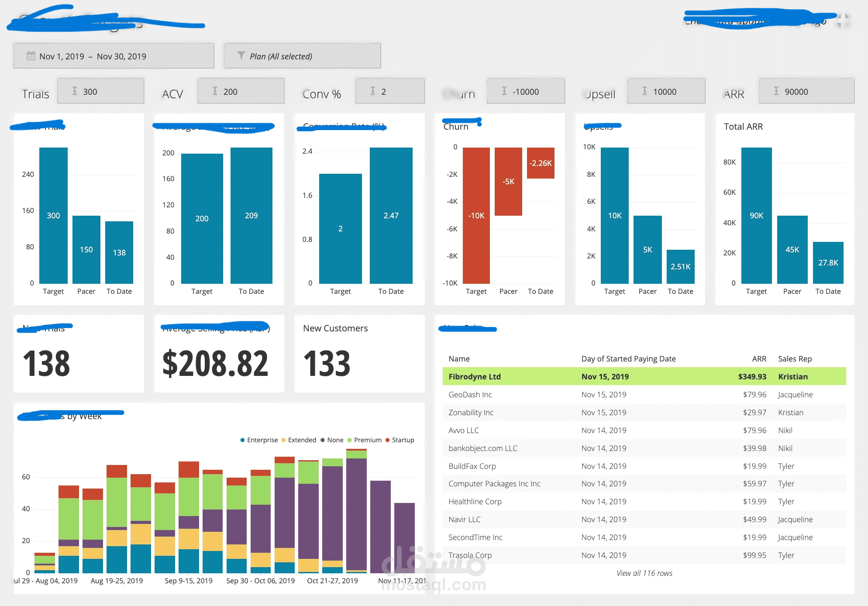Select the highlighted Fibrodyne Ltd row

(644, 376)
